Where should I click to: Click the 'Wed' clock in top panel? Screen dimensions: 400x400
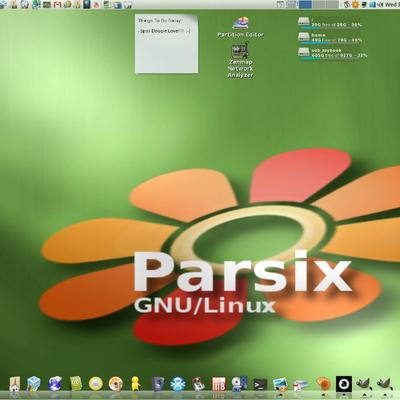point(392,4)
